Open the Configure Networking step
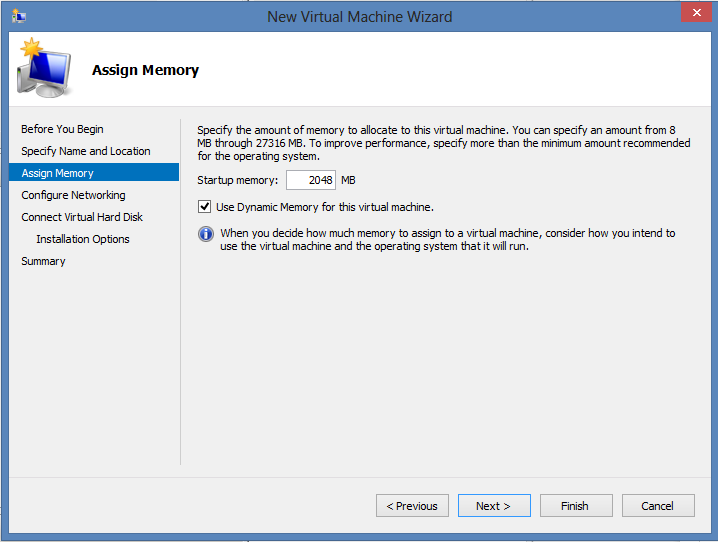Image resolution: width=718 pixels, height=542 pixels. tap(73, 195)
